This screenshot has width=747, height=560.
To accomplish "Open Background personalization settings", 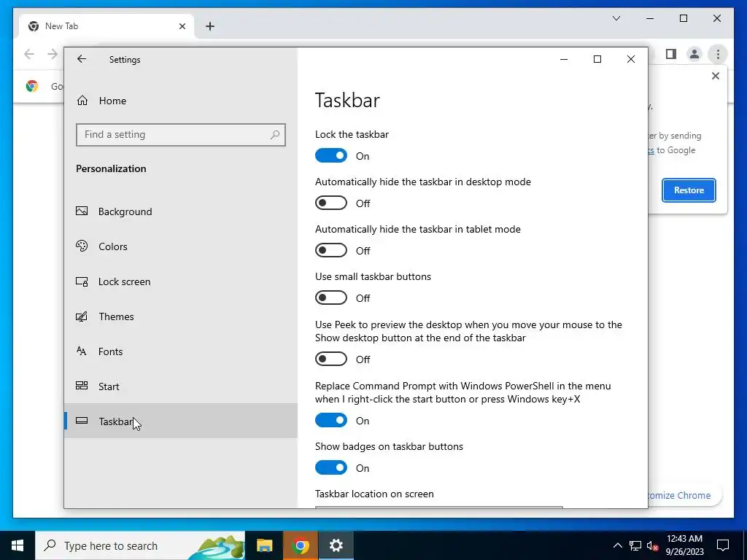I will pyautogui.click(x=181, y=211).
